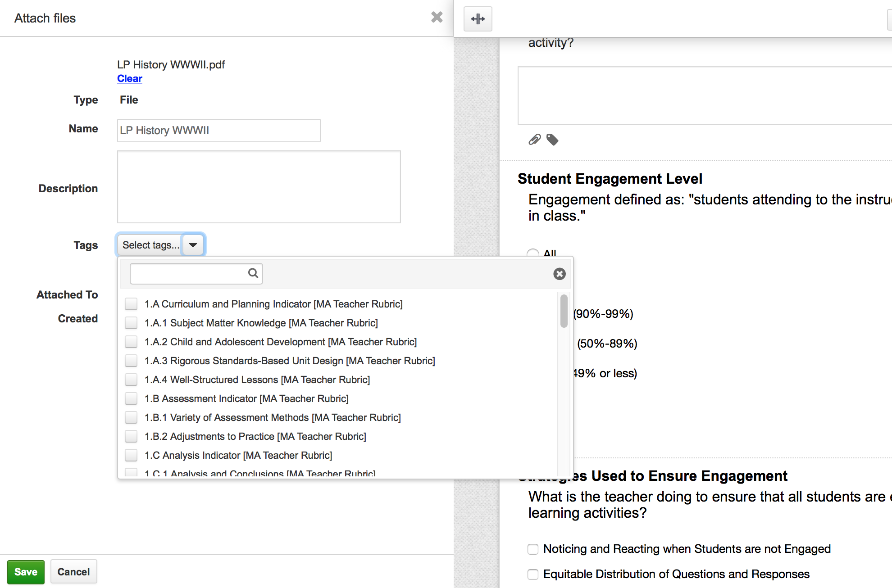892x588 pixels.
Task: Check Equitable Distribution of Questions and Responses
Action: pos(533,574)
